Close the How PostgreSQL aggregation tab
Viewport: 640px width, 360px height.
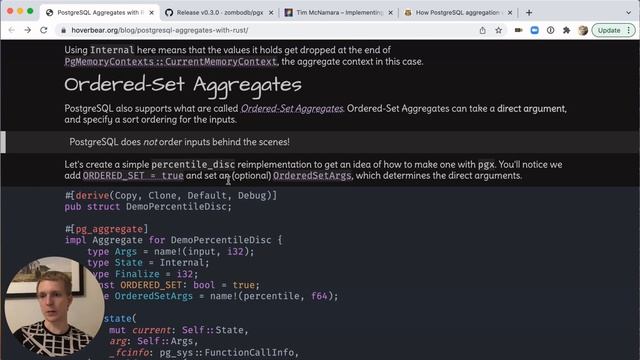click(510, 13)
